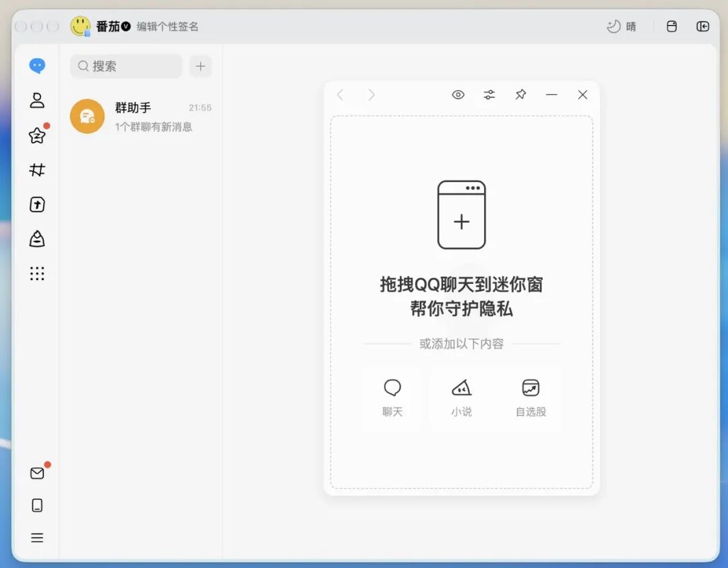Screen dimensions: 728x568
Task: Click the plus button beside search
Action: click(200, 66)
